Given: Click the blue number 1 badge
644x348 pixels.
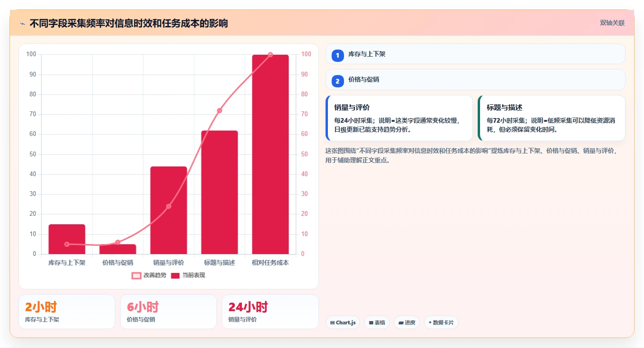Looking at the screenshot, I should click(337, 56).
